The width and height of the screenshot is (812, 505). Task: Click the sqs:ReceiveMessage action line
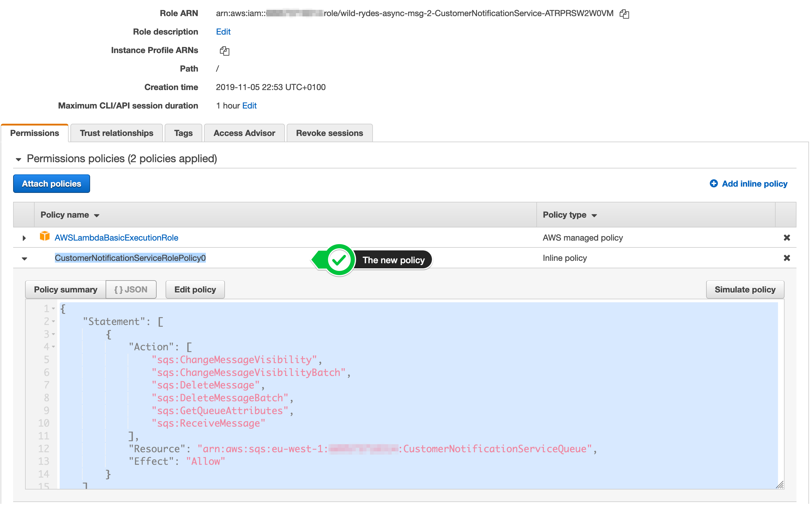click(209, 424)
